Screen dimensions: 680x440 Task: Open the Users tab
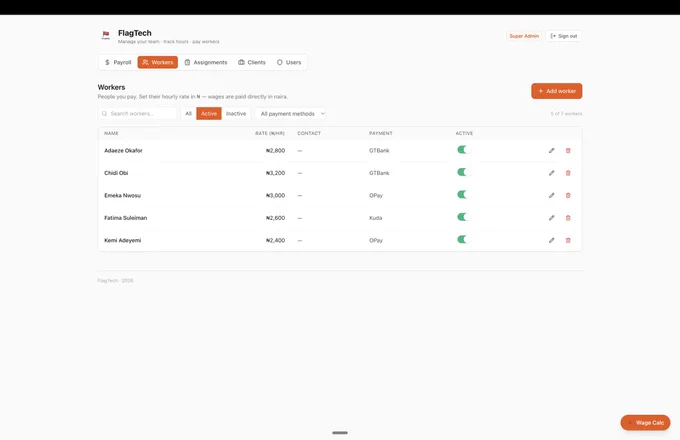pyautogui.click(x=289, y=62)
